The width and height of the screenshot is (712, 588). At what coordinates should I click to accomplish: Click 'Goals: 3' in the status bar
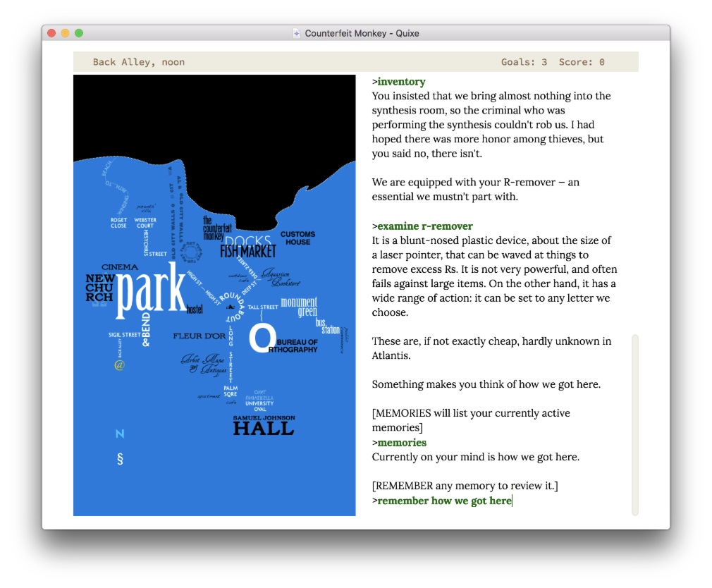524,62
